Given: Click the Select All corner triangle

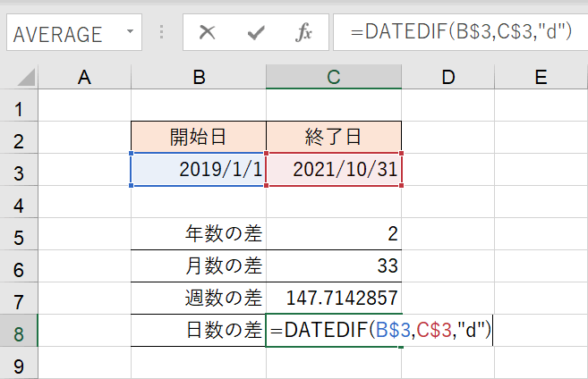Looking at the screenshot, I should point(26,77).
